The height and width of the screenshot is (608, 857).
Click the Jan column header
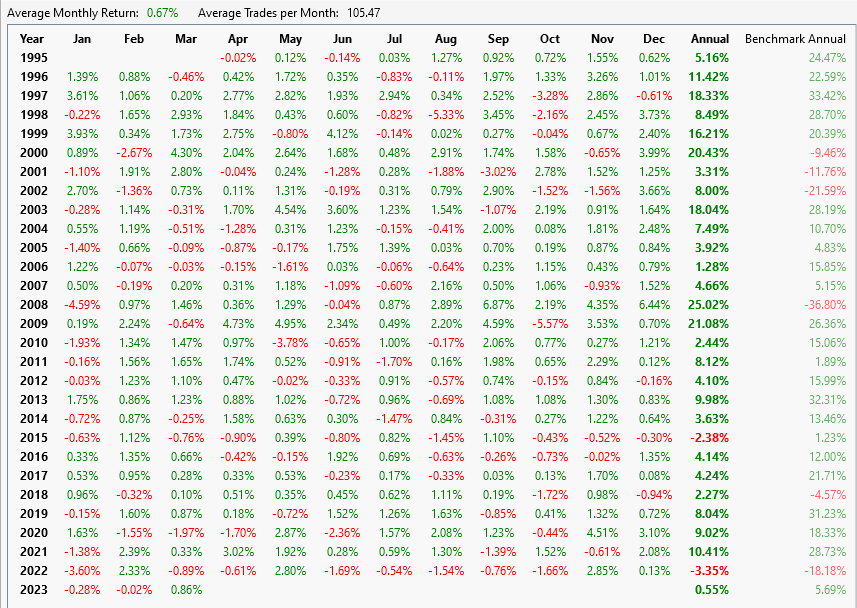(83, 39)
